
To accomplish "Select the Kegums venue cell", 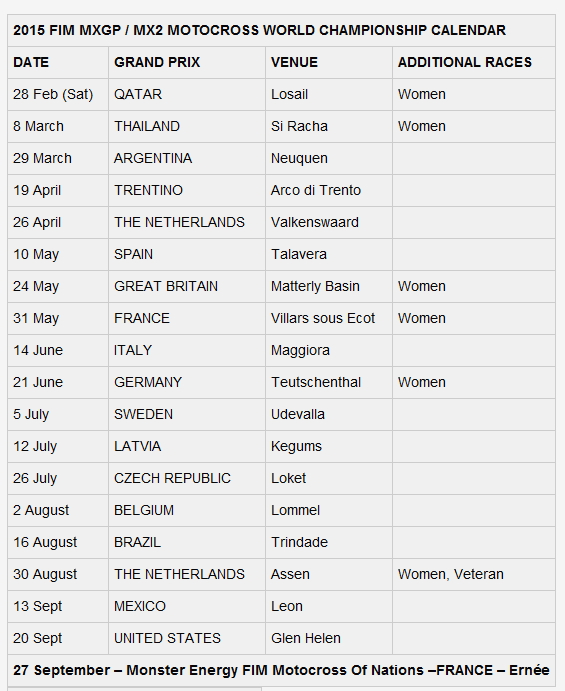I will coord(329,446).
